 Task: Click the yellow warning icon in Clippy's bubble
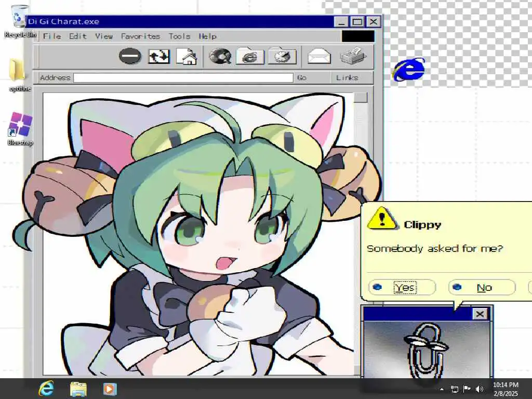tap(382, 219)
